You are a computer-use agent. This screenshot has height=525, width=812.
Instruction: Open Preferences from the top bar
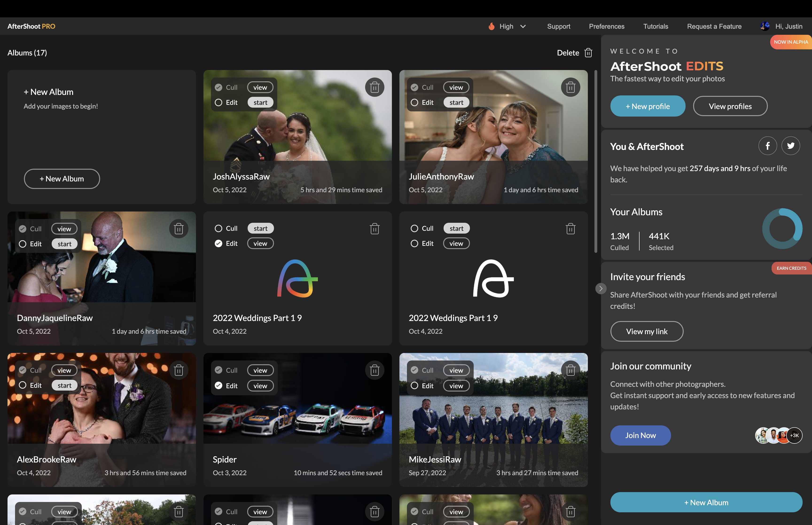click(606, 26)
